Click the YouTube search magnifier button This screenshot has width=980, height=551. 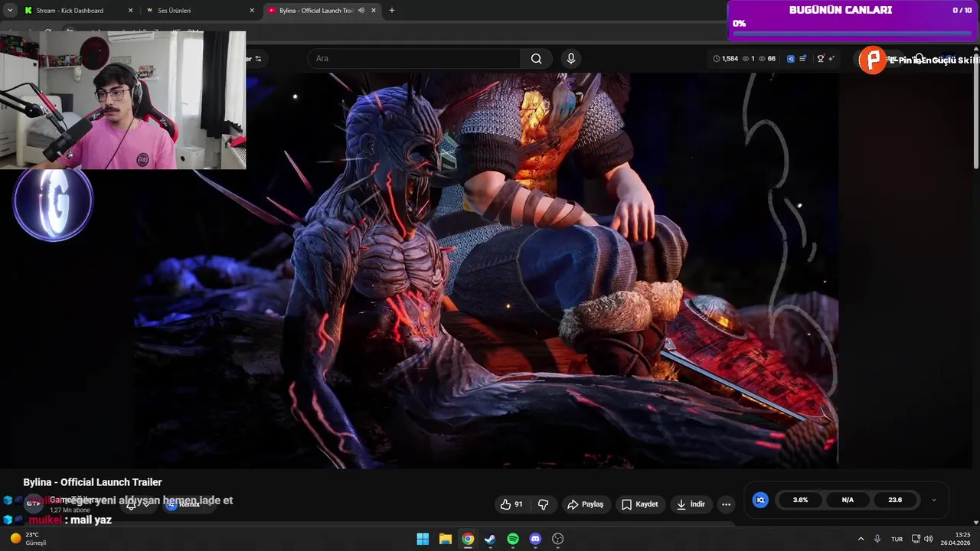536,59
